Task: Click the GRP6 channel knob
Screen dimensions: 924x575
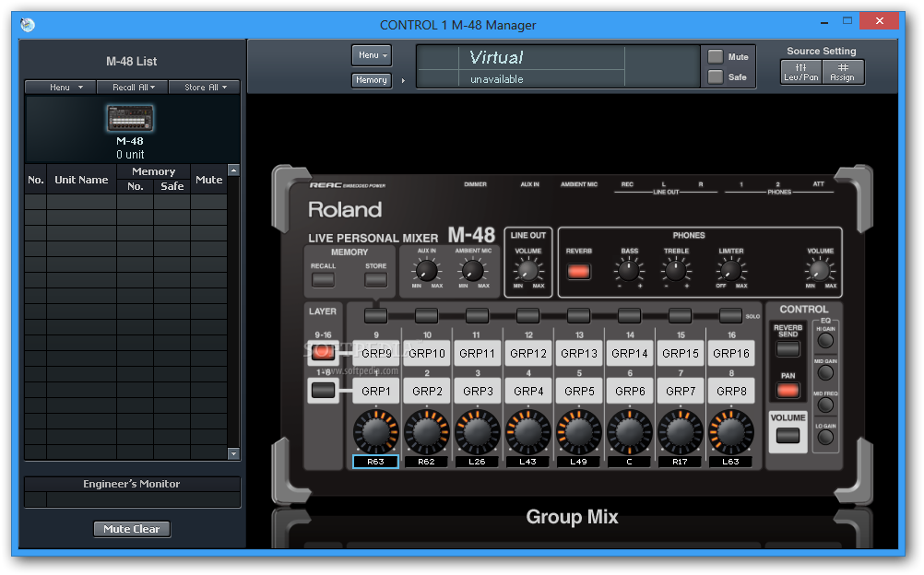Action: (x=629, y=432)
